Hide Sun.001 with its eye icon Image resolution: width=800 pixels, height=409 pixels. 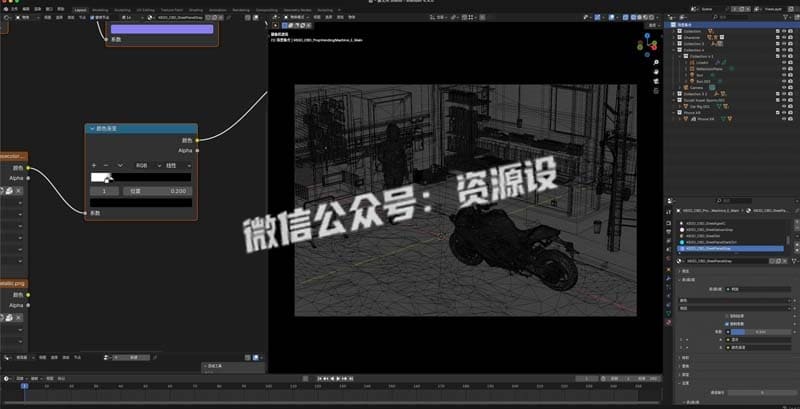coord(784,81)
